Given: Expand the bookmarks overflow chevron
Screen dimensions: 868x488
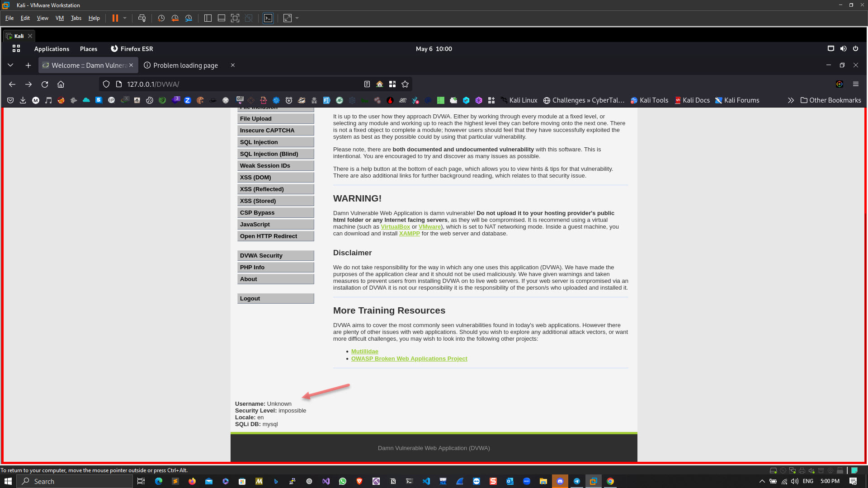Looking at the screenshot, I should [x=791, y=100].
